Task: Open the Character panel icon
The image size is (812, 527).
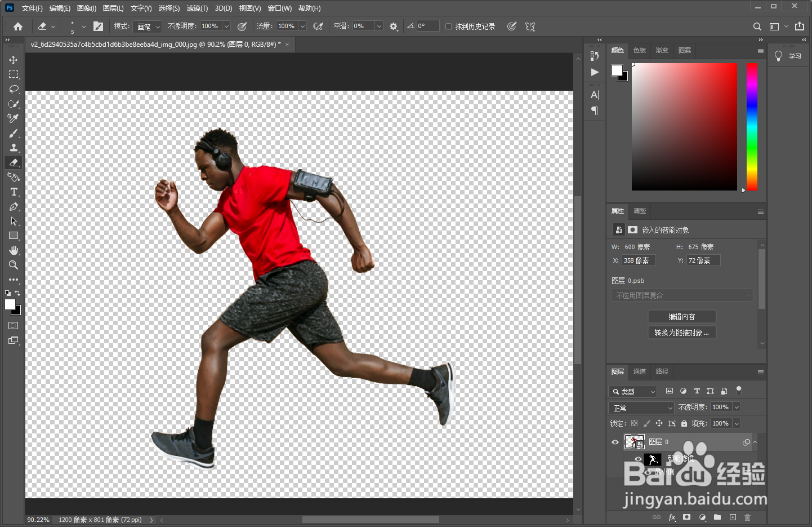Action: (x=595, y=95)
